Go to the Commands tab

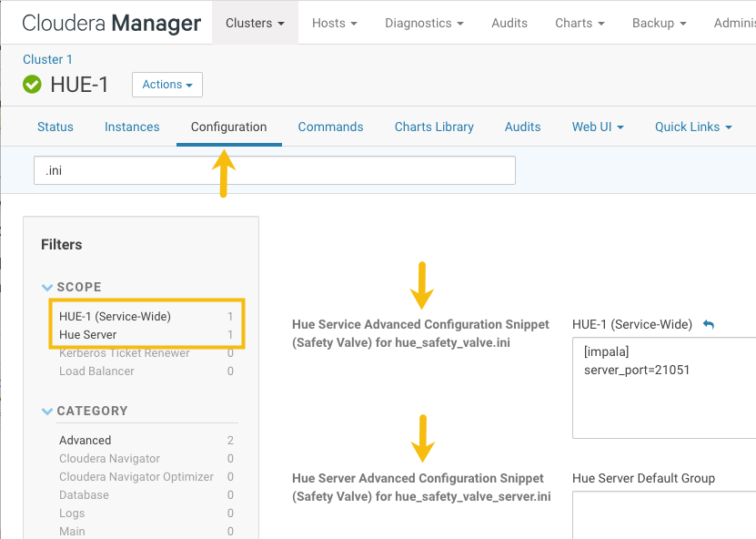[330, 127]
